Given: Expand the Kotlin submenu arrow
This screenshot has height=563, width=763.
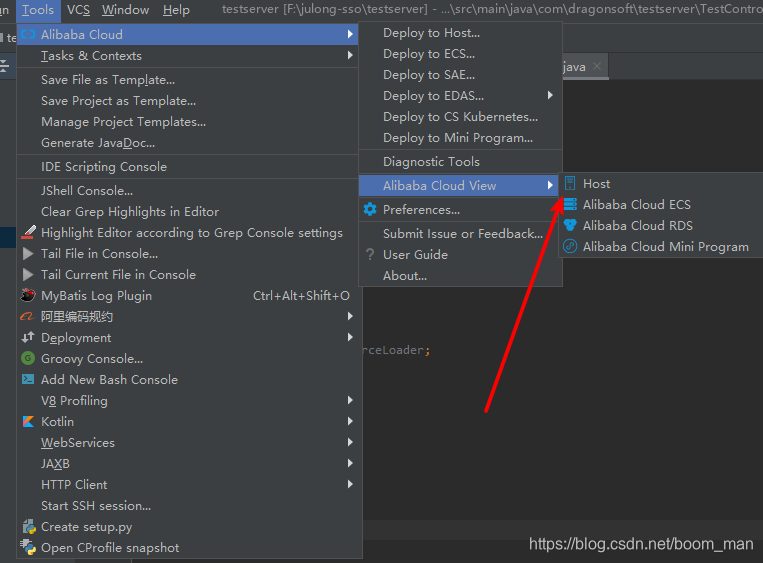Looking at the screenshot, I should [350, 421].
